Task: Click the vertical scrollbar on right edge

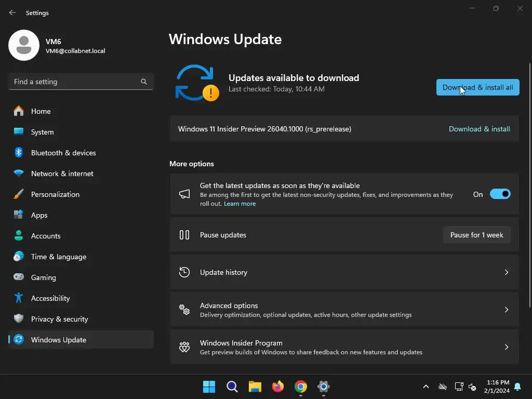Action: 529,185
